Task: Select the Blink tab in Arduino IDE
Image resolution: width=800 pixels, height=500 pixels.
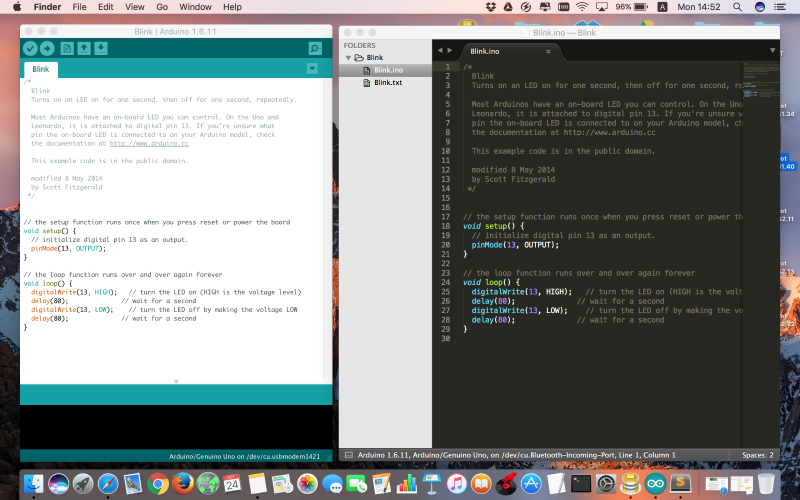Action: tap(41, 69)
